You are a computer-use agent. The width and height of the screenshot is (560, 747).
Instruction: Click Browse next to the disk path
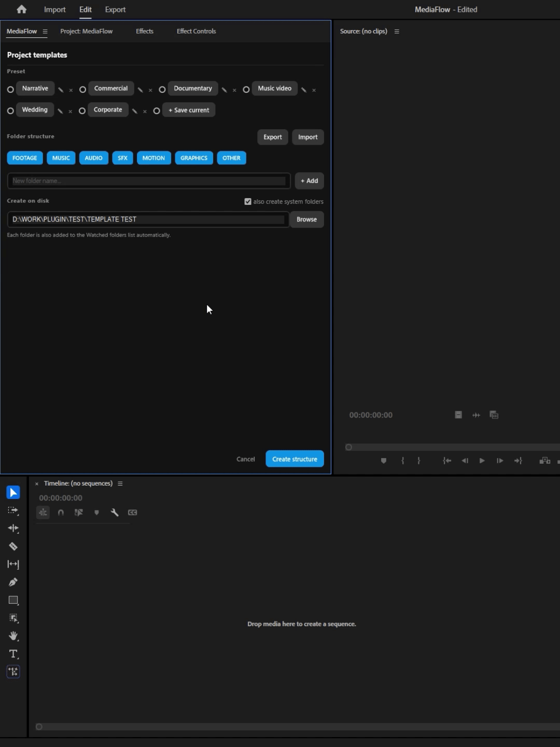(x=306, y=219)
